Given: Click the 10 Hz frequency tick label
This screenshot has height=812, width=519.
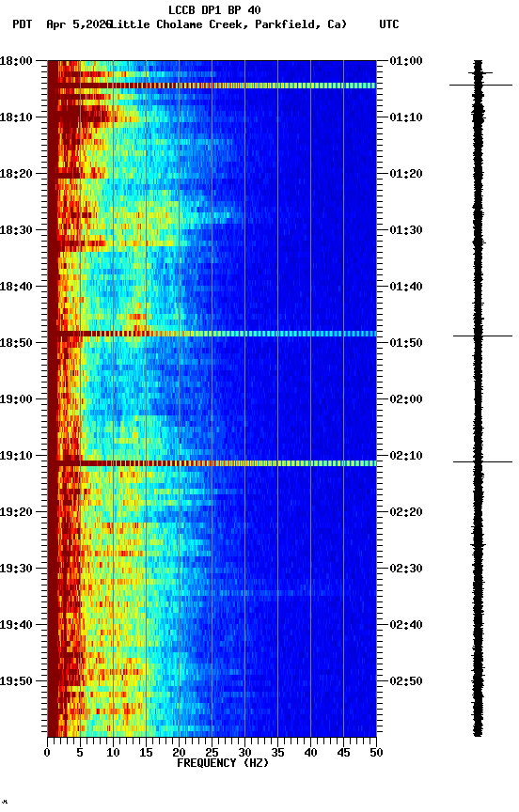Looking at the screenshot, I should click(113, 753).
